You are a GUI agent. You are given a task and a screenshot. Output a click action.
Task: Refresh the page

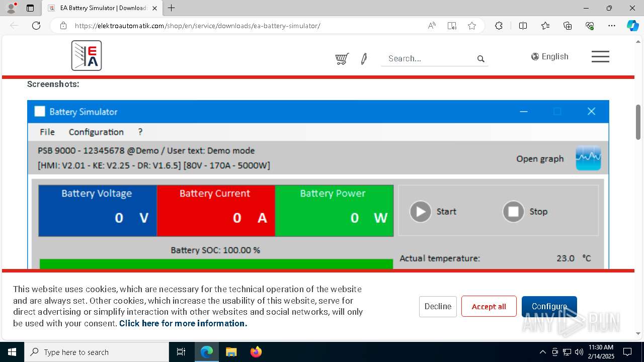(x=36, y=26)
